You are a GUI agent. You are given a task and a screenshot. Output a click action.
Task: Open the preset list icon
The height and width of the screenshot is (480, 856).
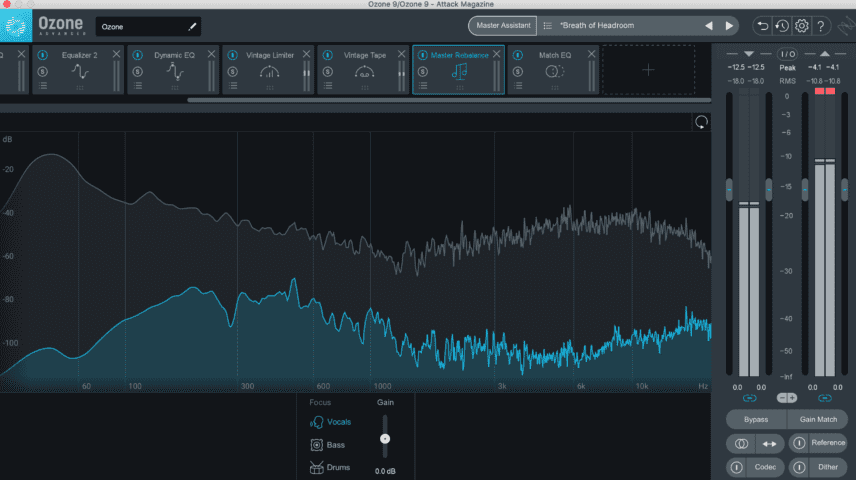[548, 26]
